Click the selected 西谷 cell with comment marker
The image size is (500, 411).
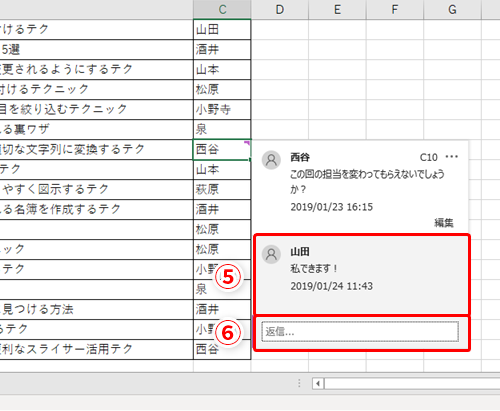[222, 149]
